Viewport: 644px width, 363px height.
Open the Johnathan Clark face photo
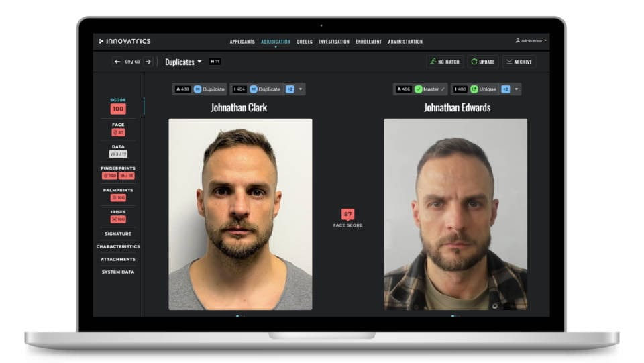[x=240, y=214]
